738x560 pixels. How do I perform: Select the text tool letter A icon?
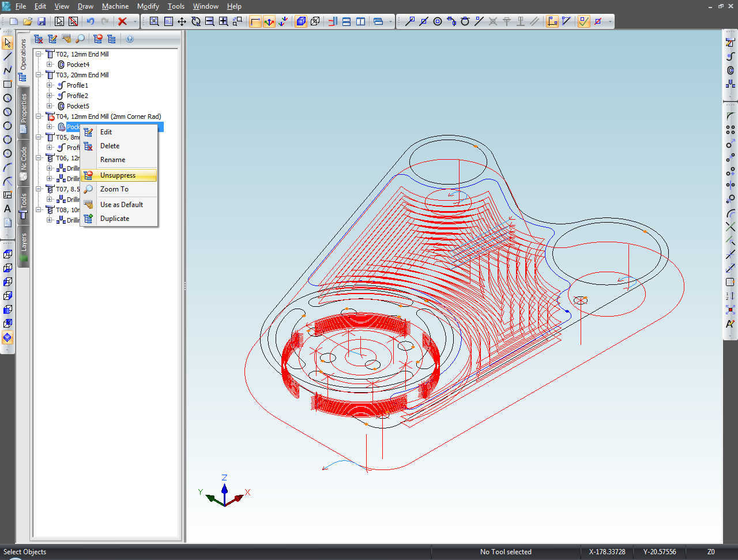[7, 209]
